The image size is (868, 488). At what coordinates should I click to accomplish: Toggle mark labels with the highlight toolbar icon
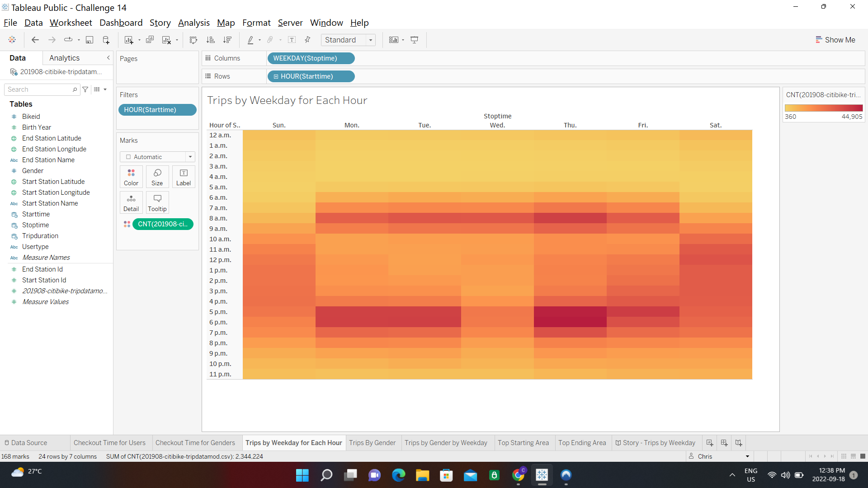tap(251, 40)
